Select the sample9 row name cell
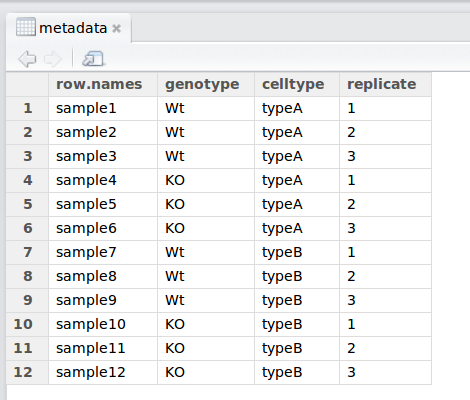 pyautogui.click(x=103, y=301)
